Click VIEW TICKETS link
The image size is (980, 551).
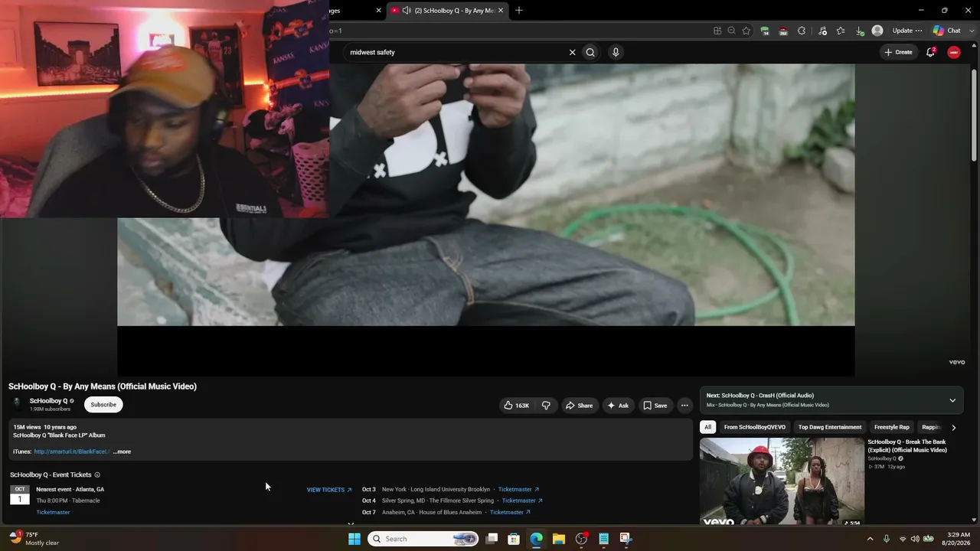(x=329, y=490)
